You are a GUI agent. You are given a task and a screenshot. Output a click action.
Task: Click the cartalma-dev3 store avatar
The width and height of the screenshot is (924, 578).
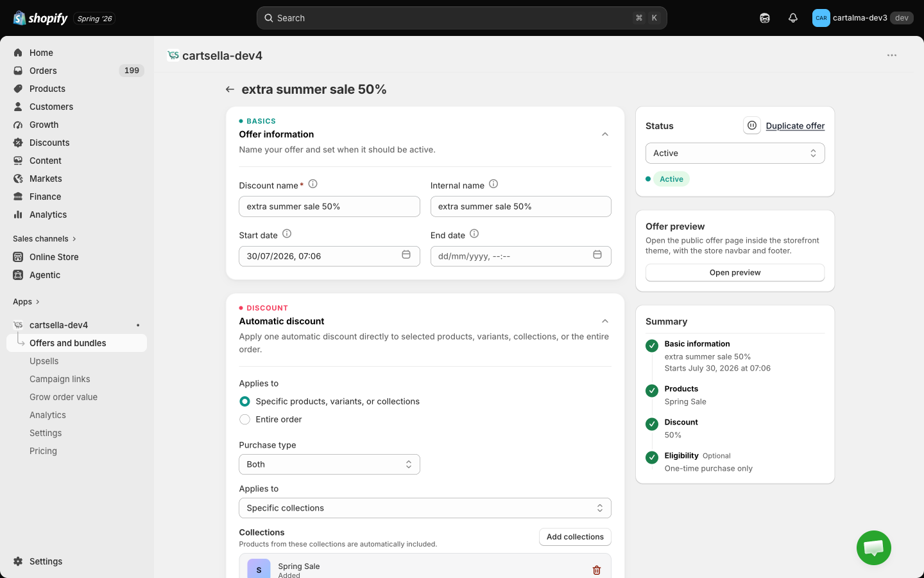[x=821, y=18]
